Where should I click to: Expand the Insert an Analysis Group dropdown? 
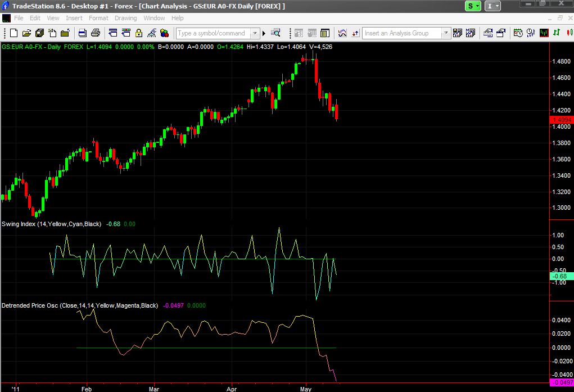(445, 33)
